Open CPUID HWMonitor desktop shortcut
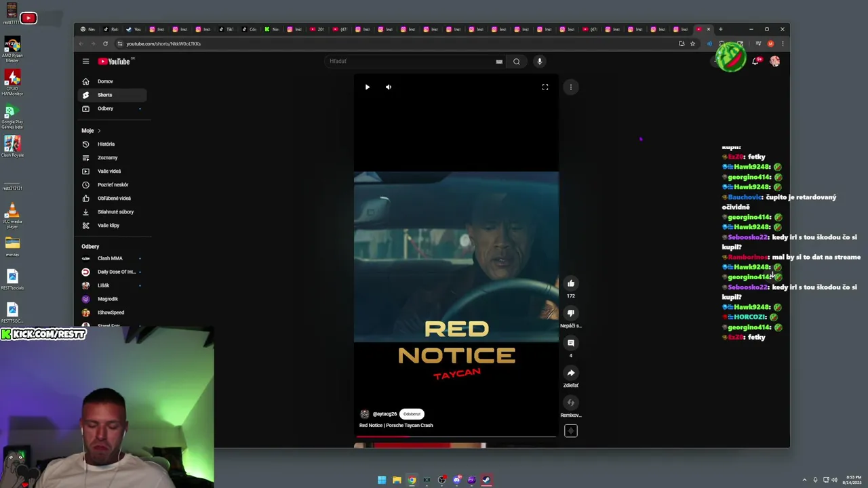This screenshot has width=868, height=488. [x=12, y=83]
